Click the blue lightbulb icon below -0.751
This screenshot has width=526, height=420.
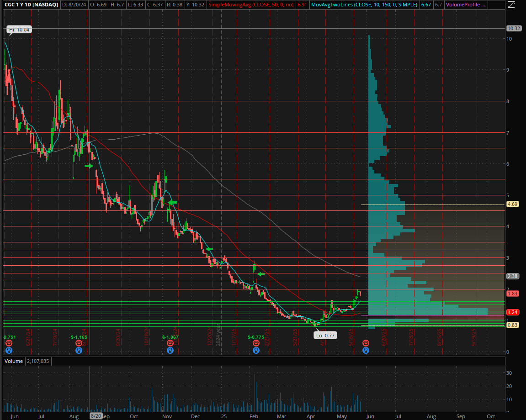(9, 351)
